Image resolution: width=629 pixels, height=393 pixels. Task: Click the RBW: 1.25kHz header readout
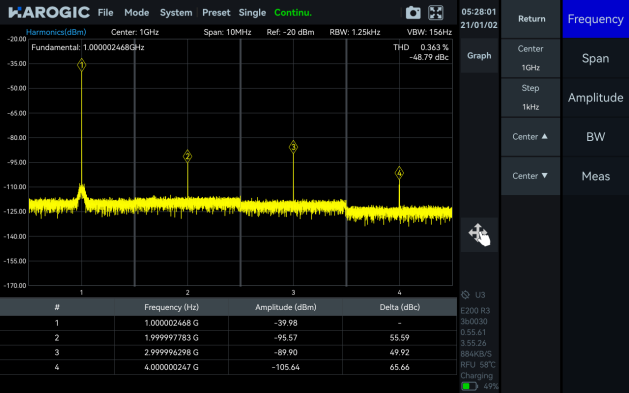[355, 32]
